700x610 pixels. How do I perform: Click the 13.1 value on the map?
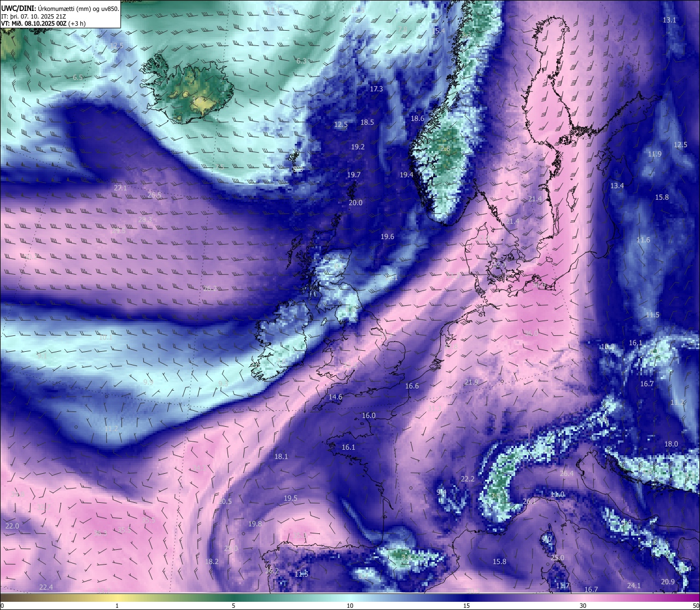[x=669, y=20]
